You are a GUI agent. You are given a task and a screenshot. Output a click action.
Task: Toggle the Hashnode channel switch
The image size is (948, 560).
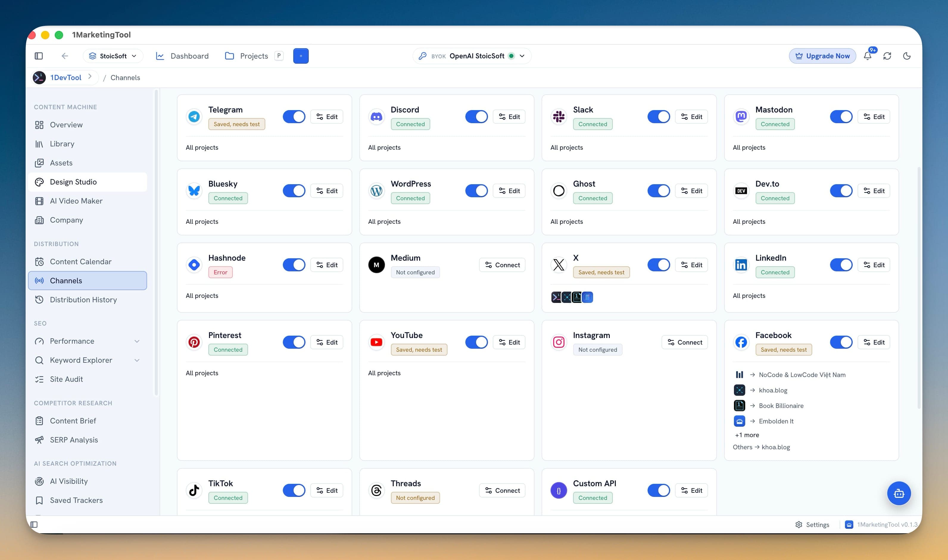[294, 265]
